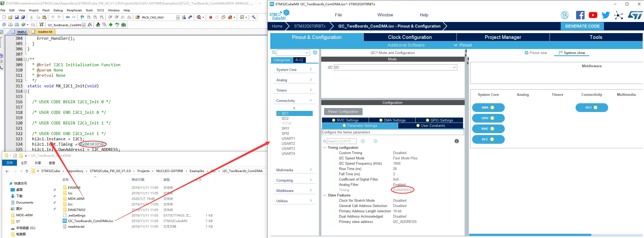Open CubeMX category settings gear icon

[x=315, y=52]
